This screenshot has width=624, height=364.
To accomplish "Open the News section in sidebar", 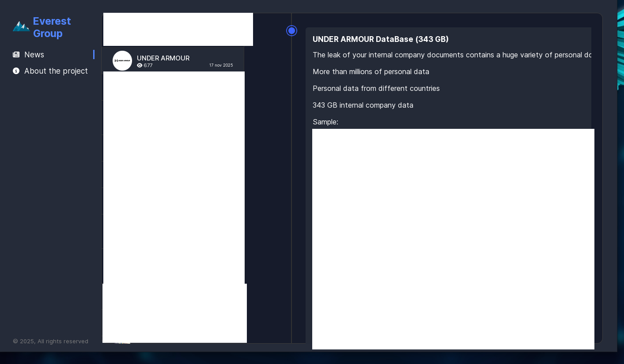I will 34,55.
